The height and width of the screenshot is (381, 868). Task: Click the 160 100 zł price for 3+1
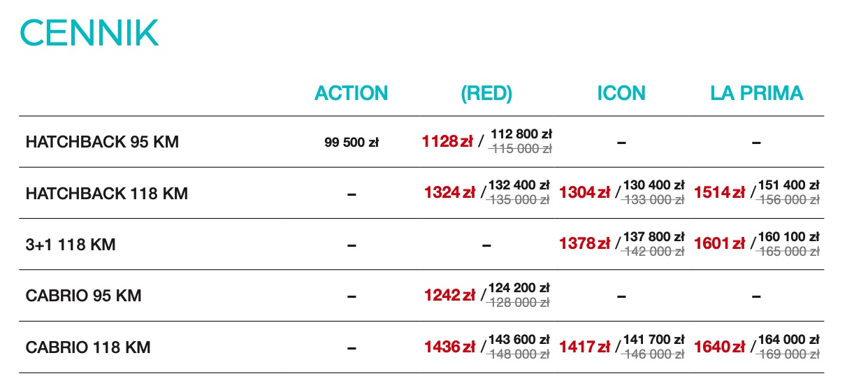[788, 237]
